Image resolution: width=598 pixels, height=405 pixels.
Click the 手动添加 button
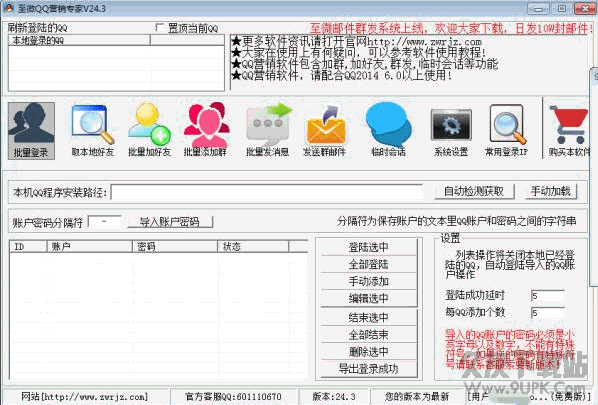coord(369,281)
